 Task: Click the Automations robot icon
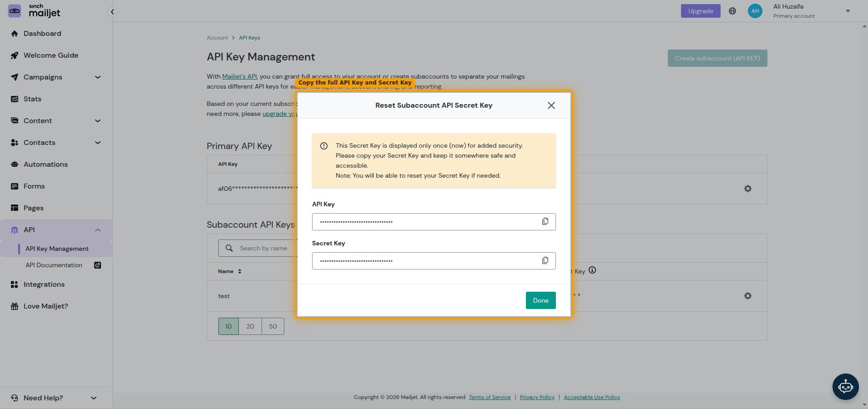point(15,165)
